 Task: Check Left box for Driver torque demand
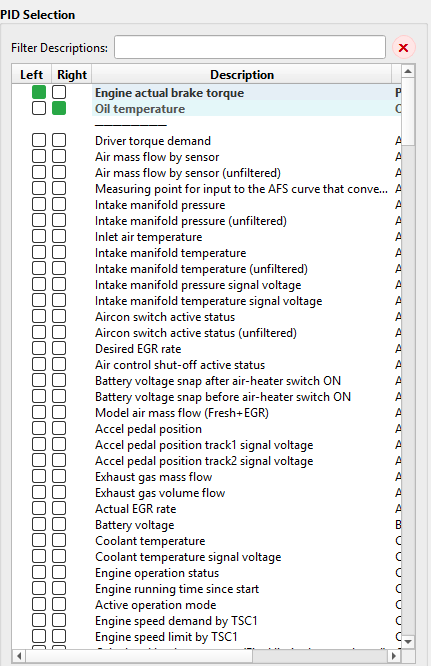tap(39, 140)
